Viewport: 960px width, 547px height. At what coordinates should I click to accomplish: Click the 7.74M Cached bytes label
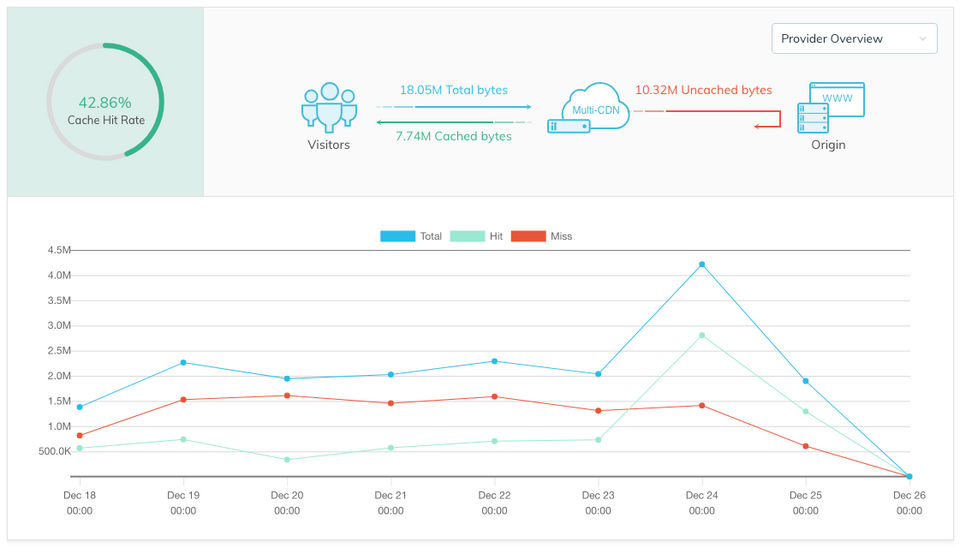[x=454, y=136]
